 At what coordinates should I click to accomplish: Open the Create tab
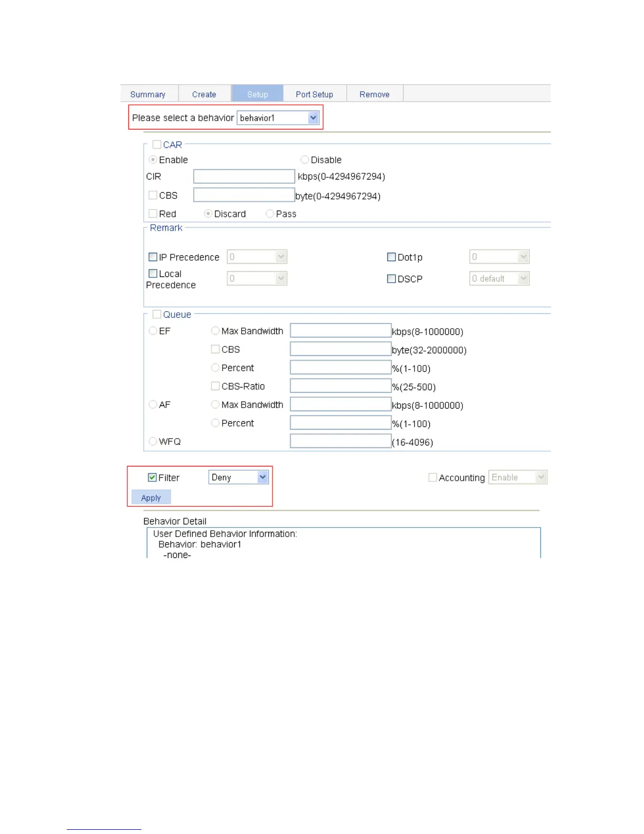click(204, 94)
